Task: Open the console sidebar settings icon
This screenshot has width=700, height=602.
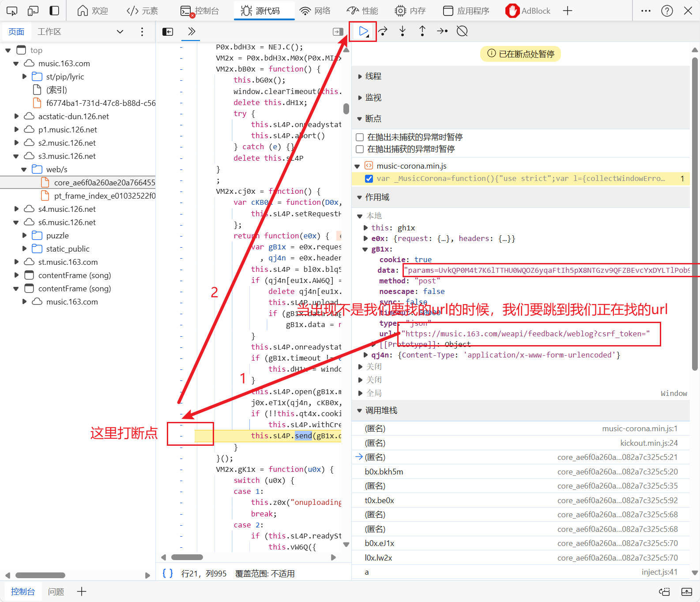Action: [664, 592]
